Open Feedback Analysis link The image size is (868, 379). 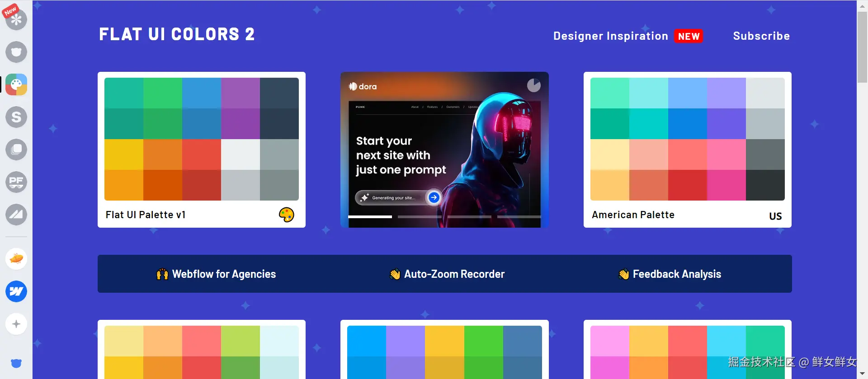(677, 274)
